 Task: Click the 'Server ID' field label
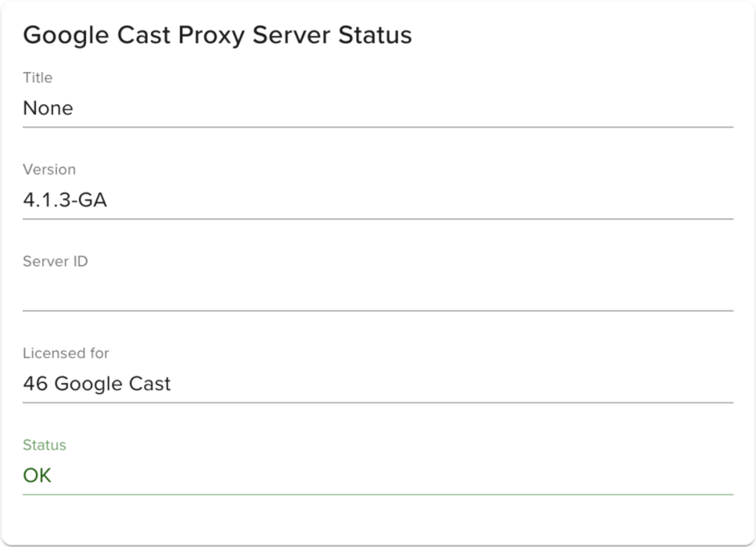[55, 261]
